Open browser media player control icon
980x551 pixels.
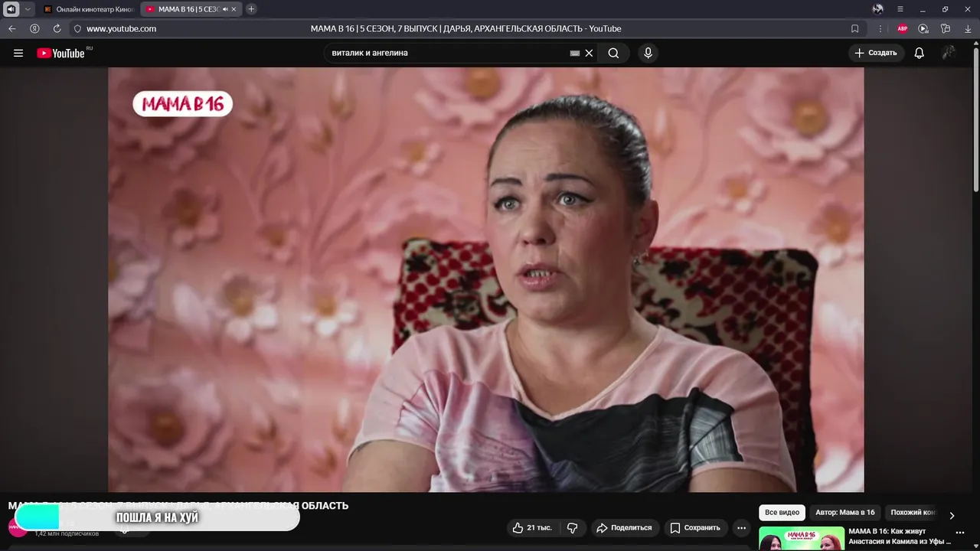pyautogui.click(x=923, y=28)
